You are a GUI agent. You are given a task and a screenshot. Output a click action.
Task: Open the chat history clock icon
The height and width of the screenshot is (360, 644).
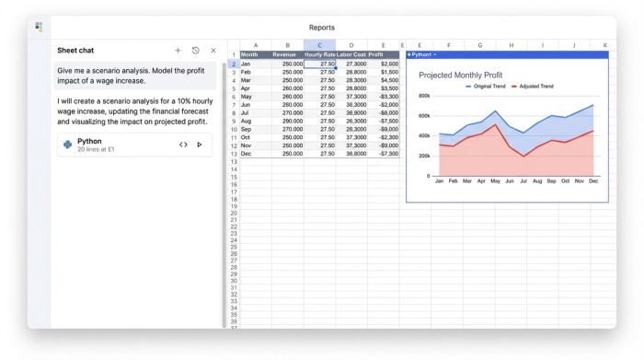195,50
